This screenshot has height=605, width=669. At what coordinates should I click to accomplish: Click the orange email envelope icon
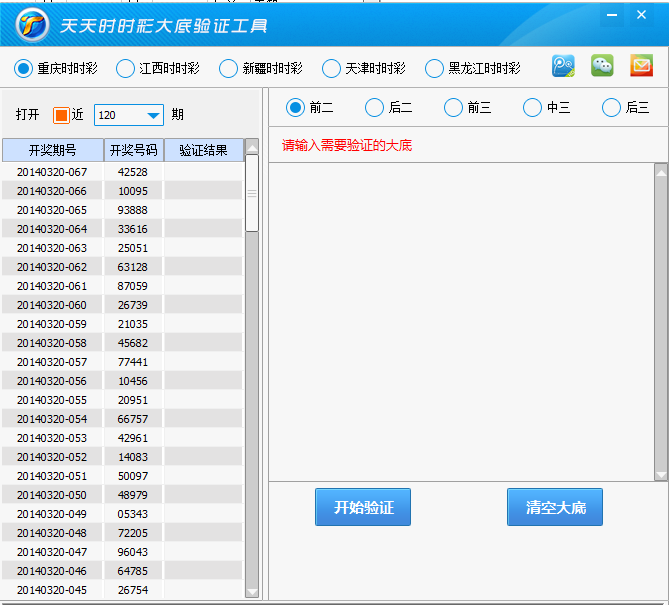(x=641, y=66)
